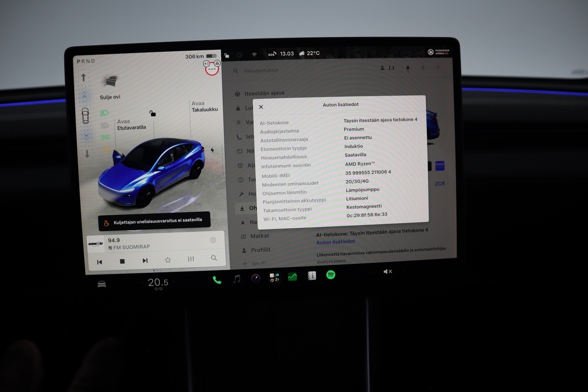The height and width of the screenshot is (392, 588).
Task: Unmute via the muted speaker icon
Action: tap(388, 271)
